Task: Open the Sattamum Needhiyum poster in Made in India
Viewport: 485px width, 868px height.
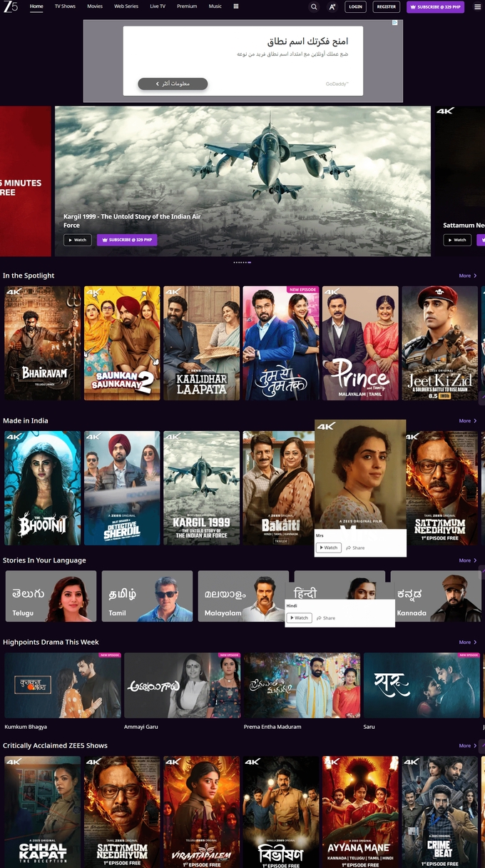Action: click(x=442, y=488)
